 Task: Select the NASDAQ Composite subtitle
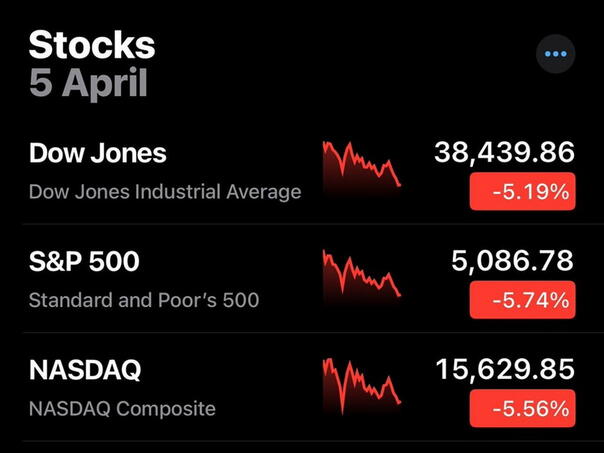(x=122, y=408)
